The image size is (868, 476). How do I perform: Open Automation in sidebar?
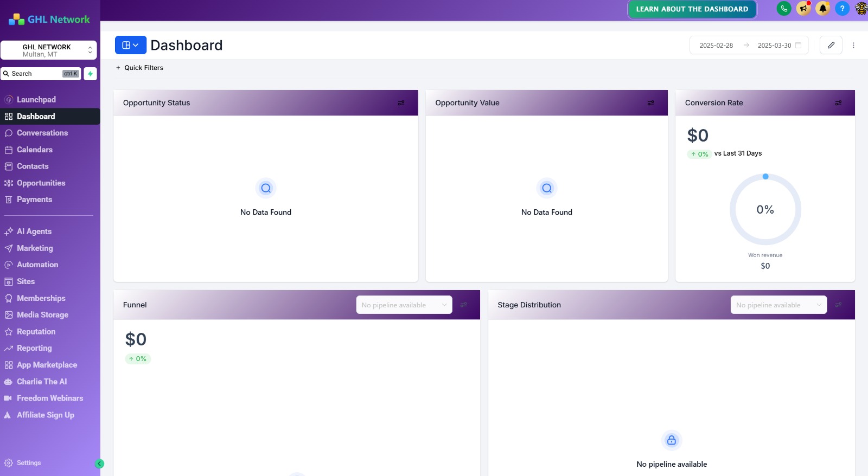[x=50, y=265]
